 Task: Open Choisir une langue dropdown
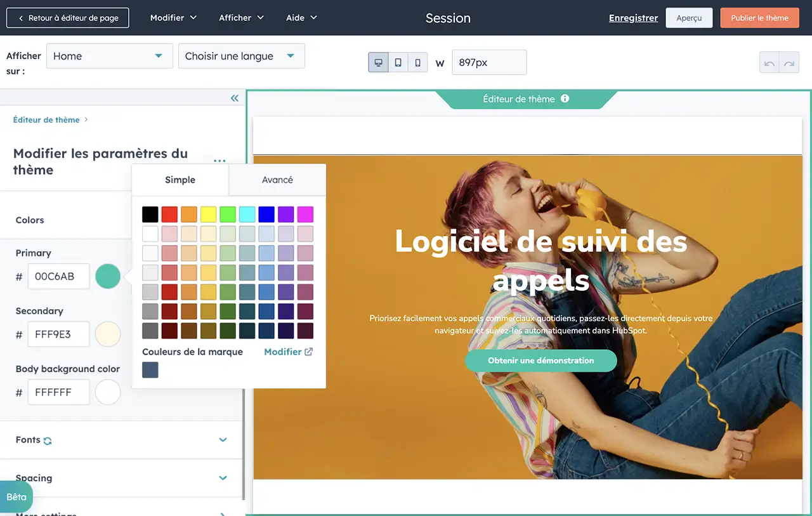[x=241, y=56]
